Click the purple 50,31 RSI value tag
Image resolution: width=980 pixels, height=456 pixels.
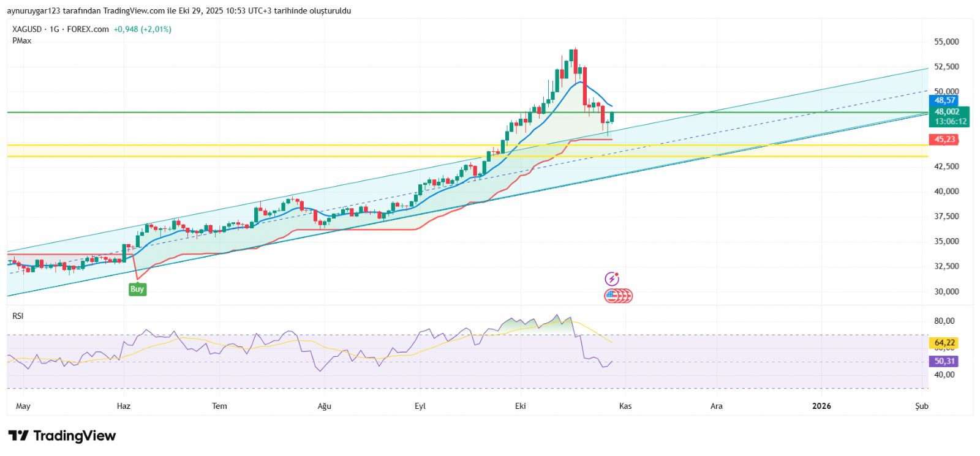(944, 361)
